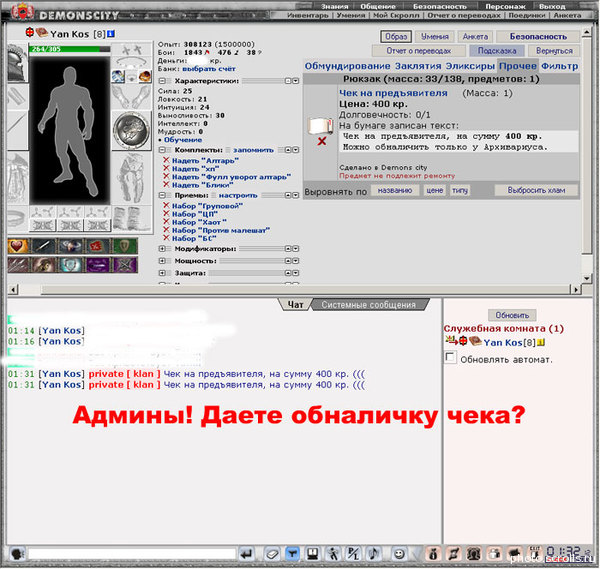600x569 pixels.
Task: Expand the Защита section
Action: [x=162, y=273]
